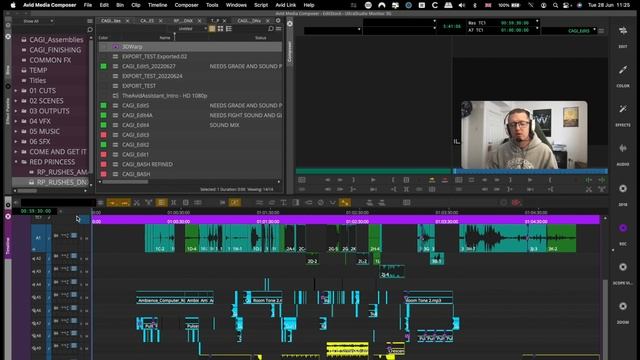Toggle the A6 track selector
Viewport: 640px width, 360px height.
coord(37,311)
